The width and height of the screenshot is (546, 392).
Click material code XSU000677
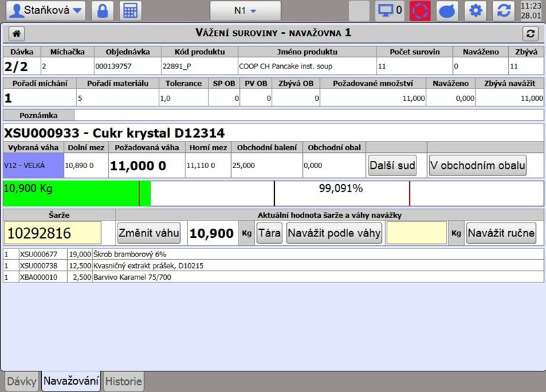pos(39,254)
